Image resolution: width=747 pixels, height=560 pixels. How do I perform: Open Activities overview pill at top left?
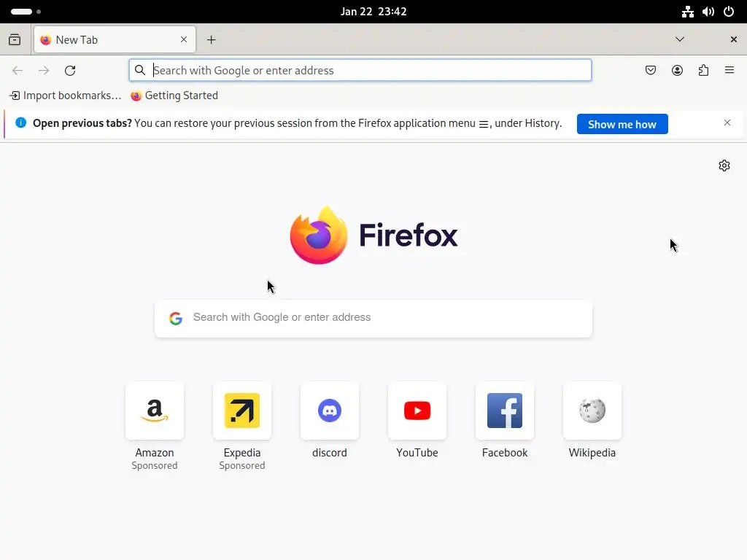[x=26, y=12]
